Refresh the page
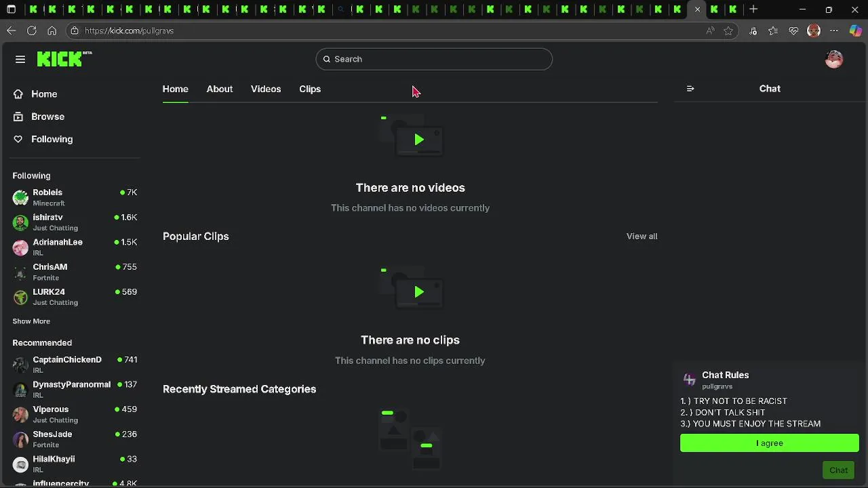 (32, 30)
